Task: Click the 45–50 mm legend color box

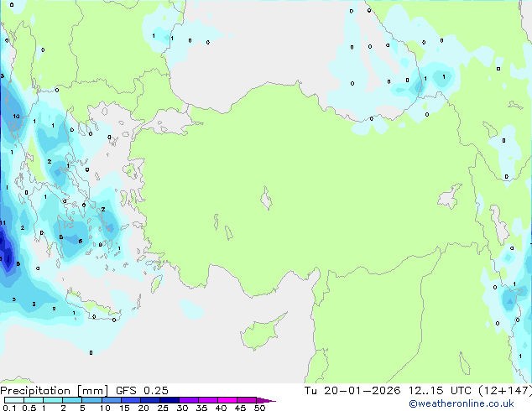Action: (247, 400)
